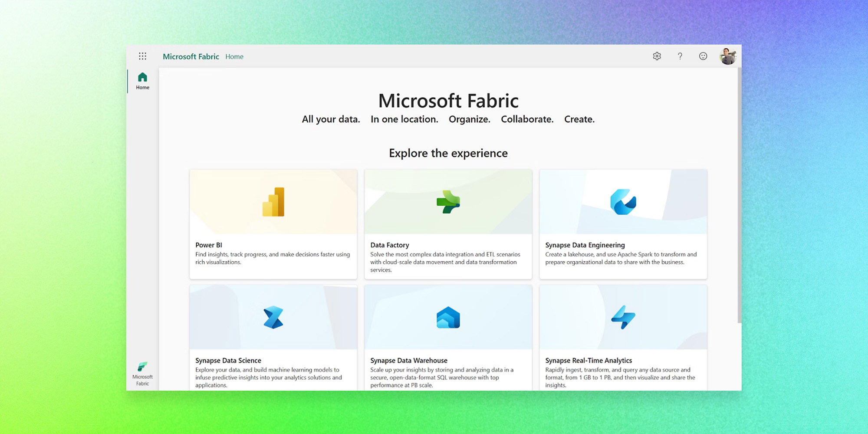Click the 'Create.' tagline text
Screen dimensions: 868x434
[x=579, y=119]
